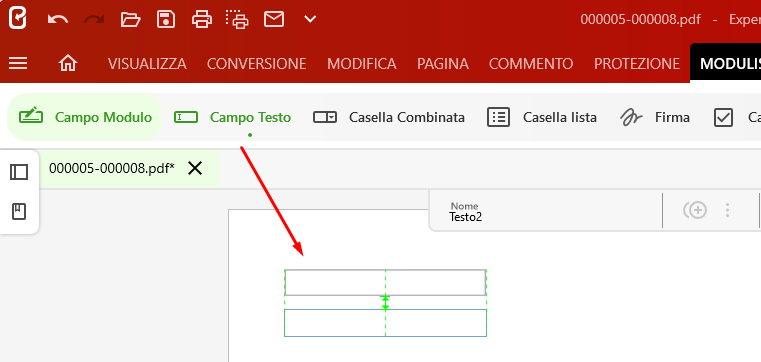Expand the quick access toolbar chevron
The height and width of the screenshot is (362, 761).
pos(310,19)
